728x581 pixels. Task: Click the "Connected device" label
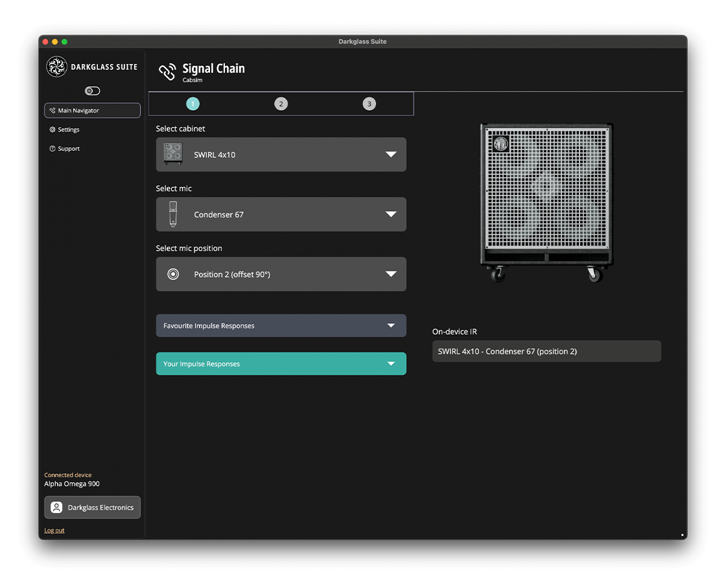point(68,475)
